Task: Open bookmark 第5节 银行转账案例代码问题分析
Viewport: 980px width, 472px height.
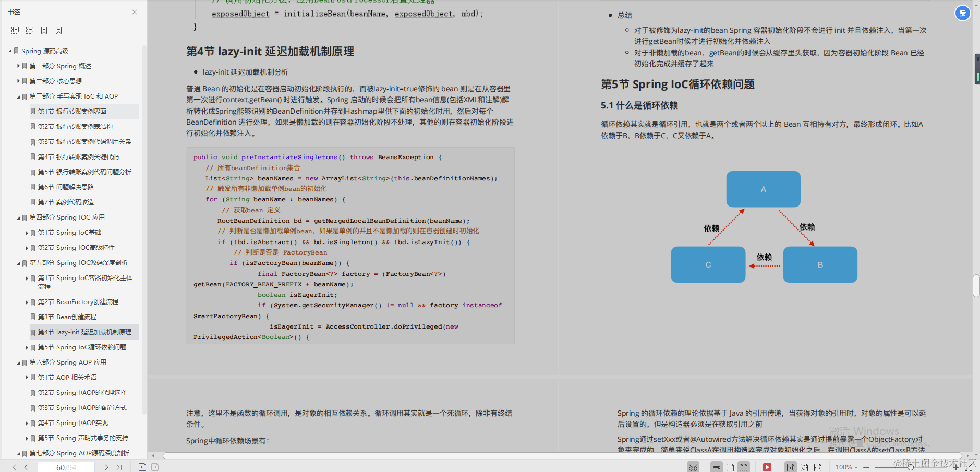Action: (x=84, y=172)
